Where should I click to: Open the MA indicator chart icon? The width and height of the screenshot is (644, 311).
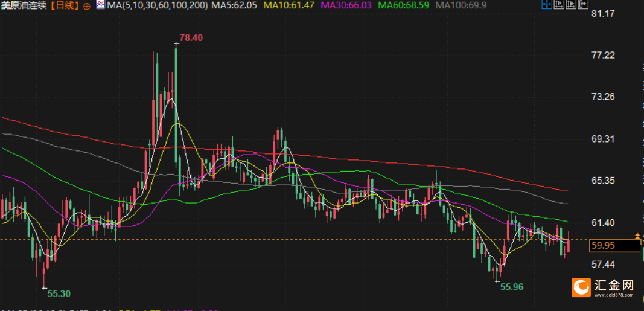[100, 5]
